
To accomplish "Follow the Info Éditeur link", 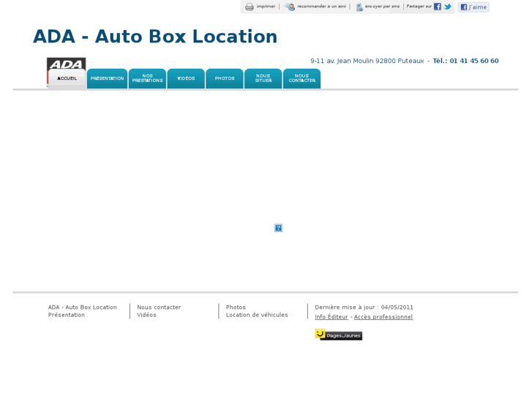I will tap(331, 317).
